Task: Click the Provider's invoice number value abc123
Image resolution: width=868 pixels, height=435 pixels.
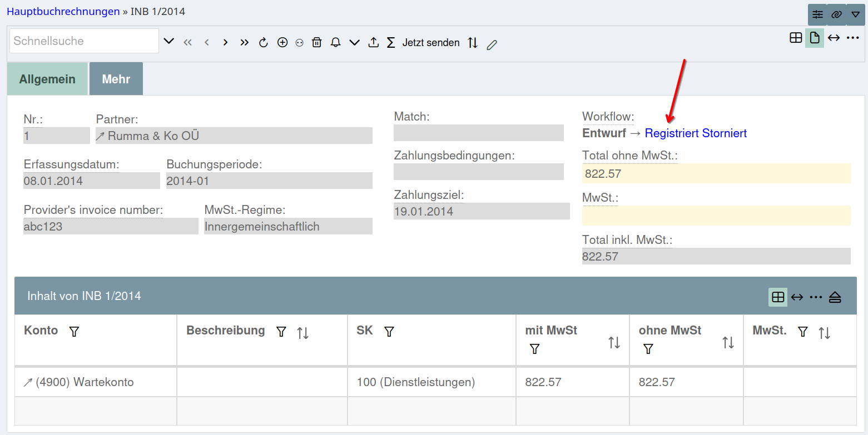Action: 111,226
